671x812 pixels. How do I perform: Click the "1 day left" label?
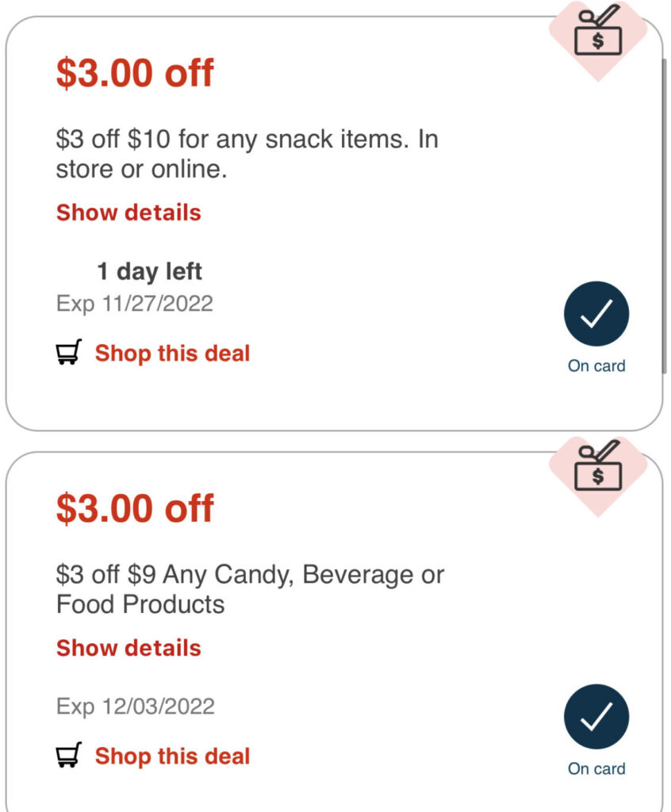[x=149, y=272]
